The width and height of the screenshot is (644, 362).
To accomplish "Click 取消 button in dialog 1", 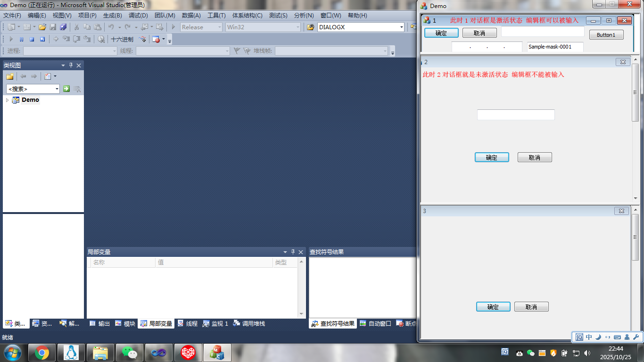I will (x=479, y=33).
